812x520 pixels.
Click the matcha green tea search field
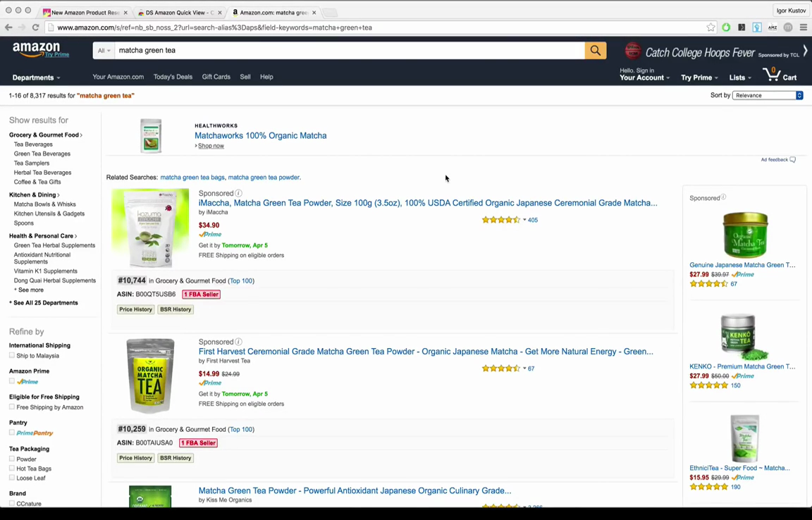[350, 50]
